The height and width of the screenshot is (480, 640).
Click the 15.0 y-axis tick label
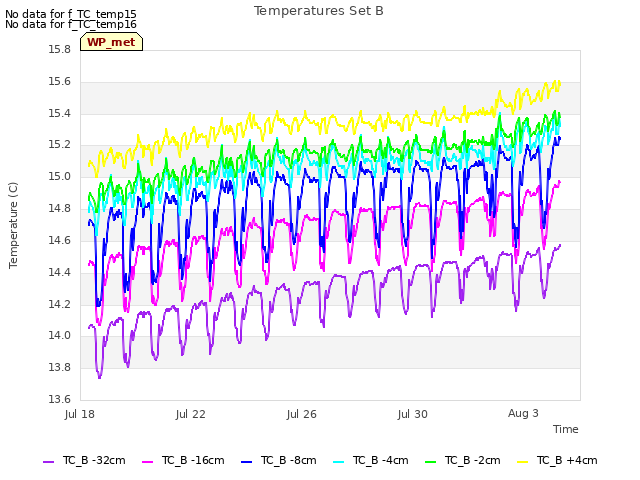(x=60, y=176)
